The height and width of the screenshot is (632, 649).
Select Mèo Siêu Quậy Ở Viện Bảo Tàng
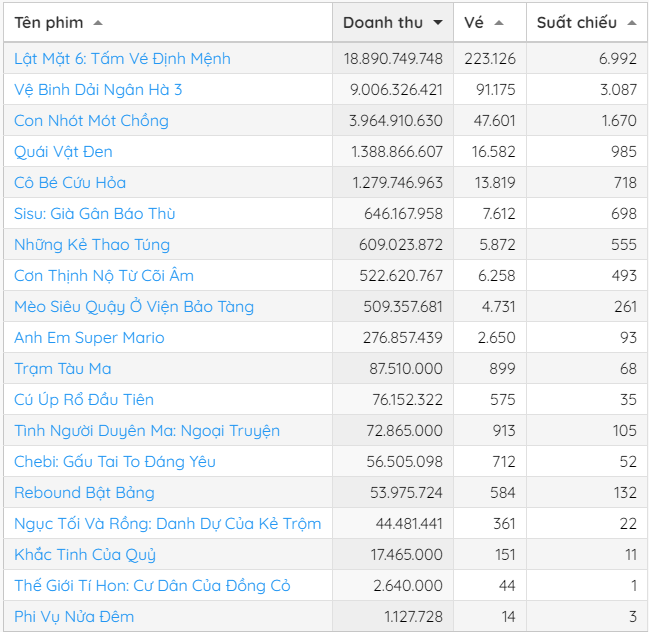click(x=134, y=307)
